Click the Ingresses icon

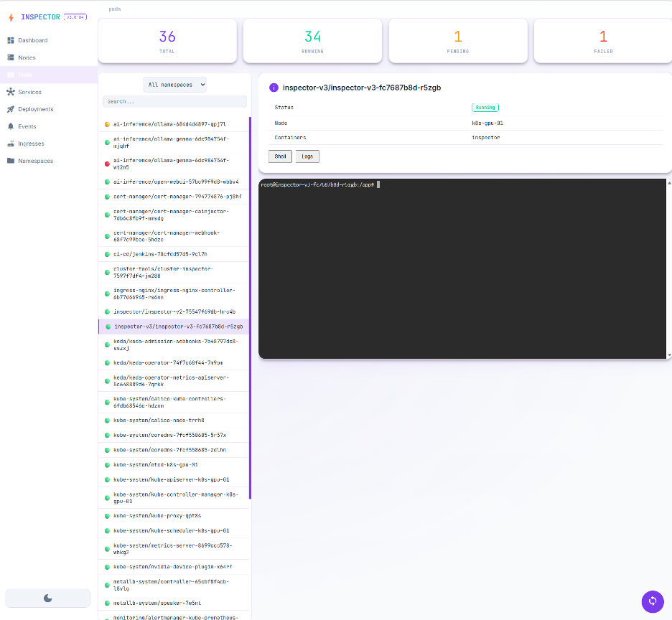click(11, 144)
